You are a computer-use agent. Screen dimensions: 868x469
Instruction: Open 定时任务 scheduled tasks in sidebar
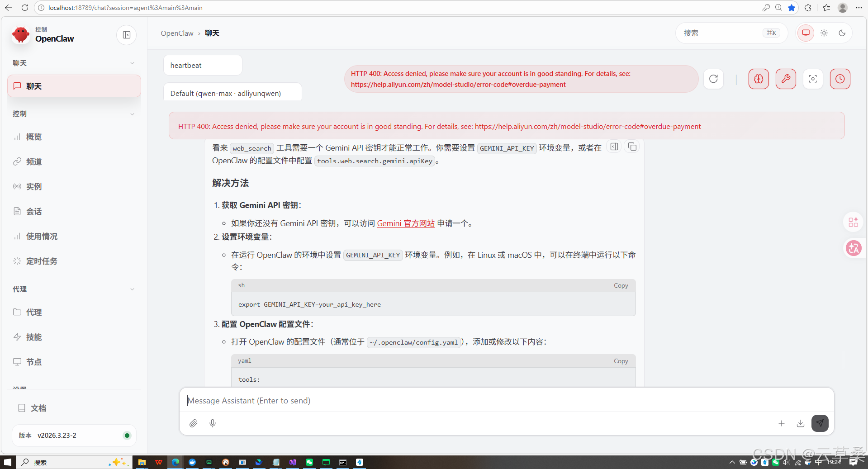pos(74,261)
